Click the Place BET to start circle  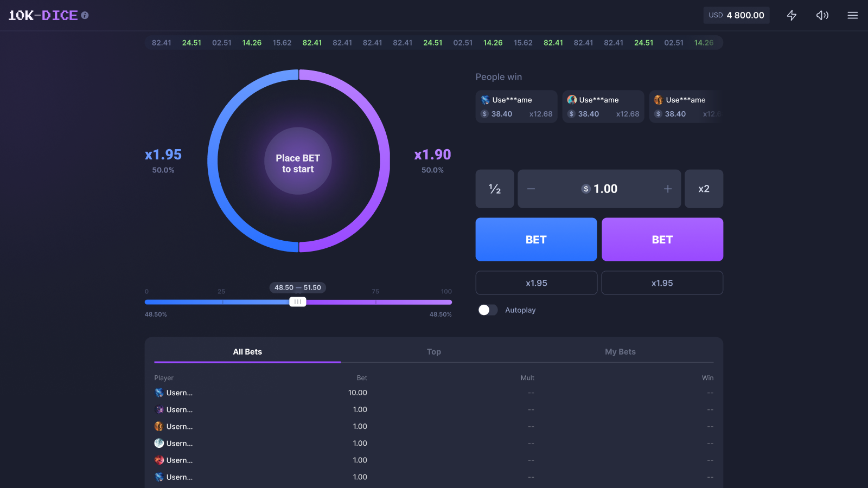[x=298, y=161]
